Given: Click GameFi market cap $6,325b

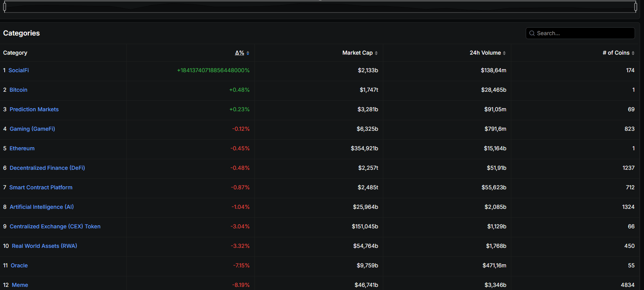Looking at the screenshot, I should 367,129.
